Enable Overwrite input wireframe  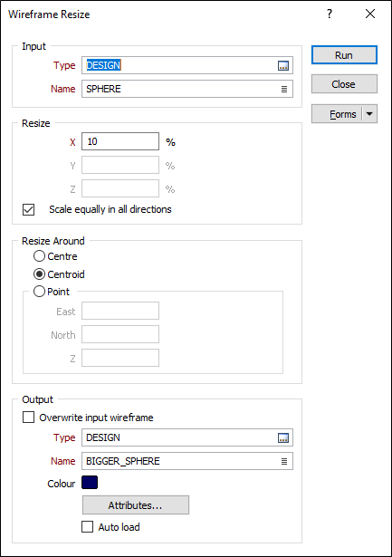(x=28, y=417)
